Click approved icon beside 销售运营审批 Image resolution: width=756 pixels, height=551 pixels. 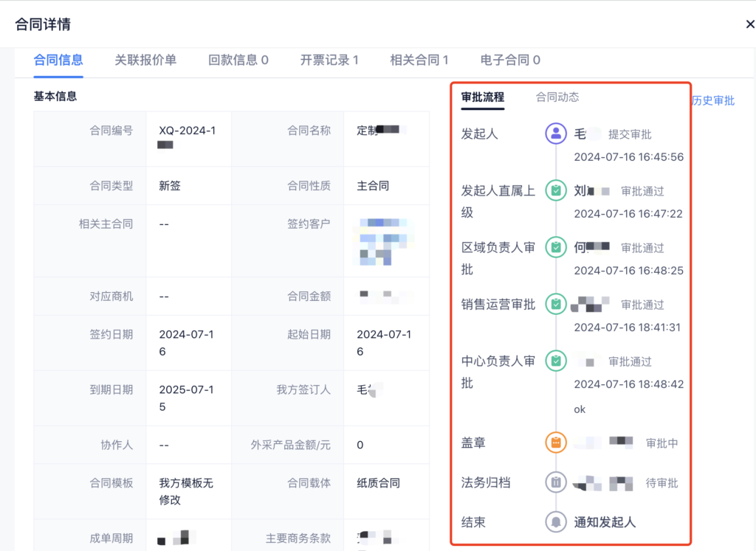[x=555, y=304]
